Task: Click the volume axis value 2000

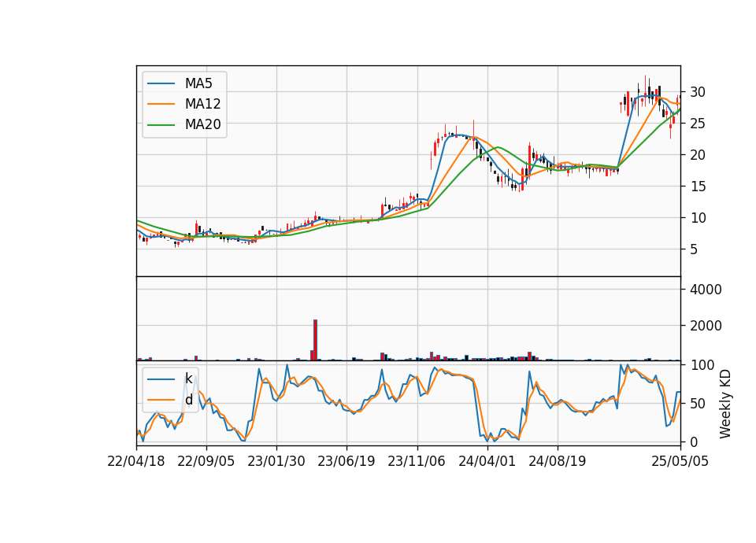Action: click(x=706, y=326)
